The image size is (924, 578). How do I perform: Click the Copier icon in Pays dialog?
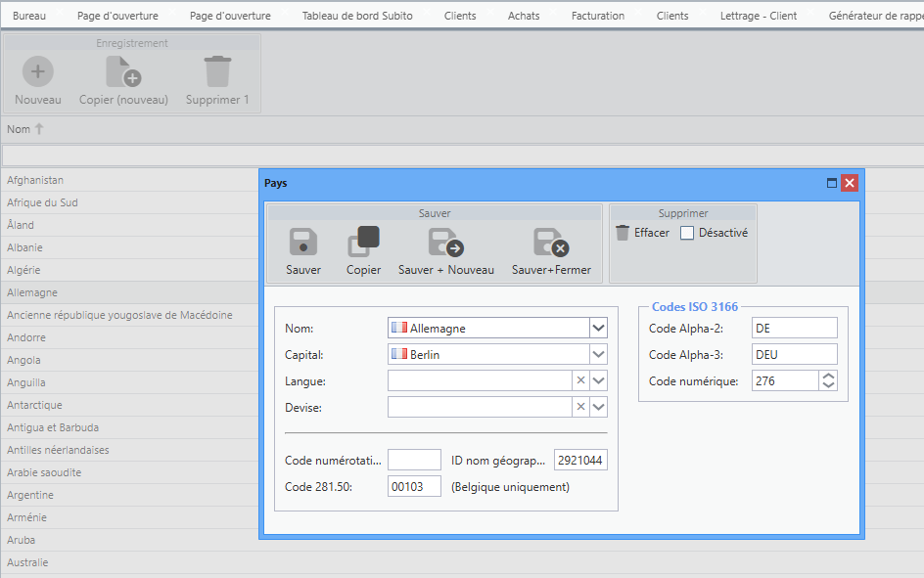363,242
